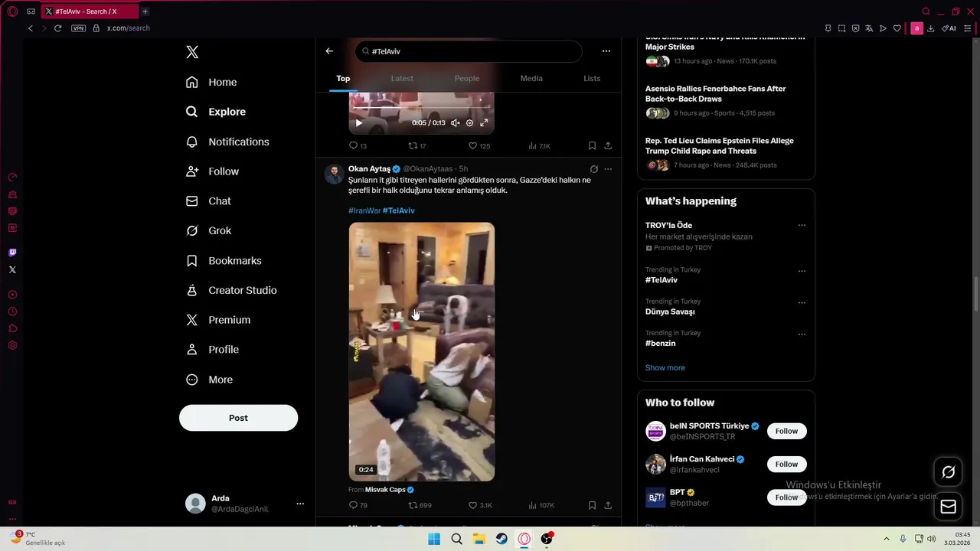Screen dimensions: 980x551
Task: Open top video settings gear
Action: coord(470,122)
